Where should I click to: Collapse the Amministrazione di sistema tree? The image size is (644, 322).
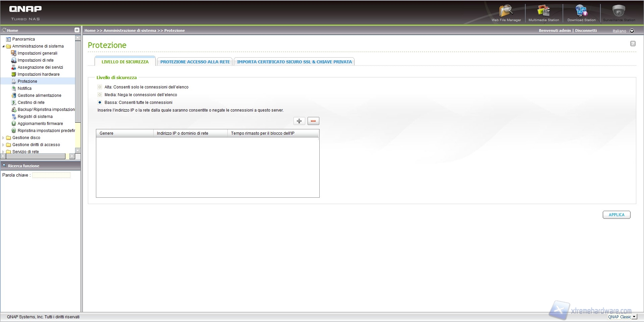coord(3,46)
